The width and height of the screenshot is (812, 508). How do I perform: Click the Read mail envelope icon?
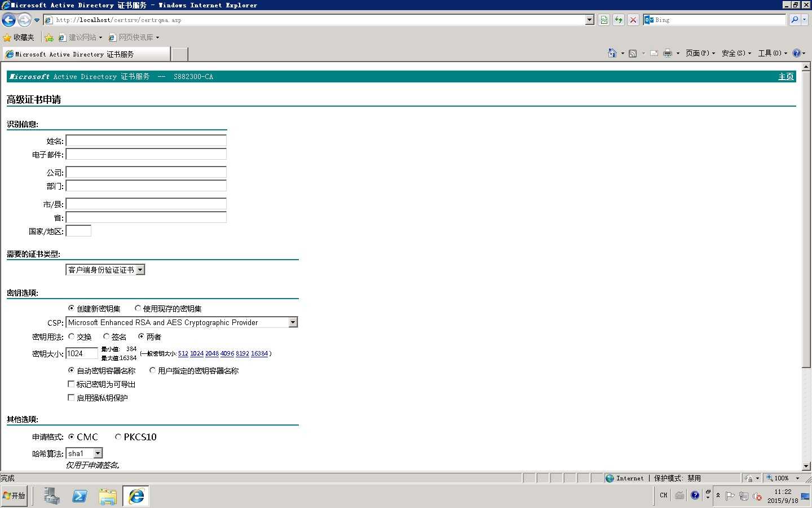(x=654, y=53)
